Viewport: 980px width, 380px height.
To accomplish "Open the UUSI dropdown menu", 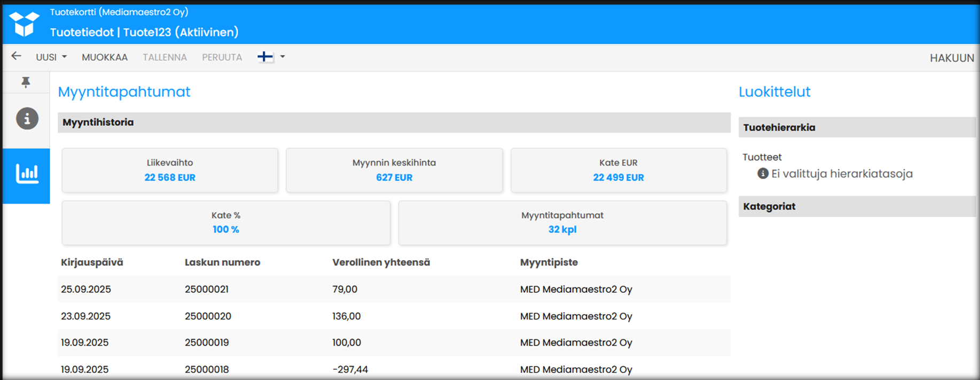I will coord(51,57).
